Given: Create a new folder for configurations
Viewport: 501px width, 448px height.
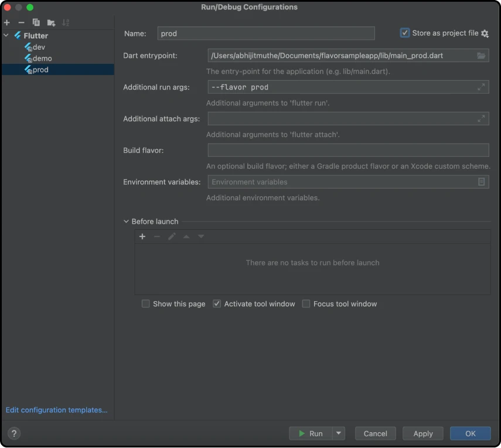Looking at the screenshot, I should (50, 22).
